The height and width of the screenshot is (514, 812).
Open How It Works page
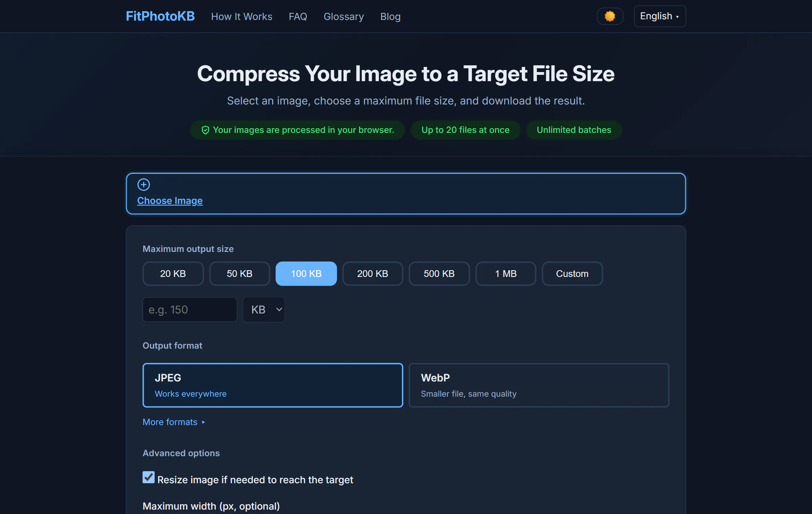[242, 17]
